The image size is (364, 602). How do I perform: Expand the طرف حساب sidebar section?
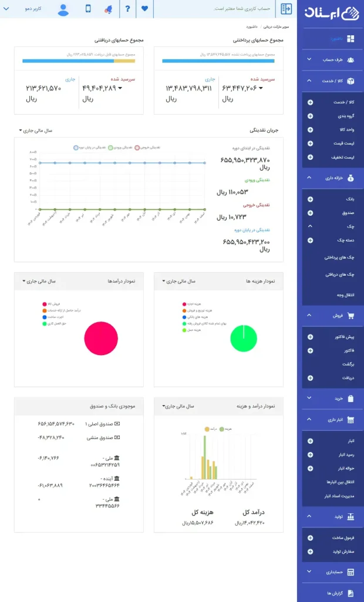(x=333, y=59)
